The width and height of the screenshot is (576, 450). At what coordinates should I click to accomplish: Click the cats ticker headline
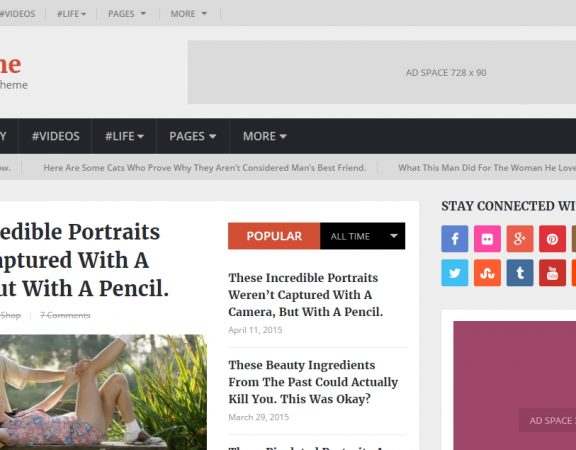click(x=205, y=168)
